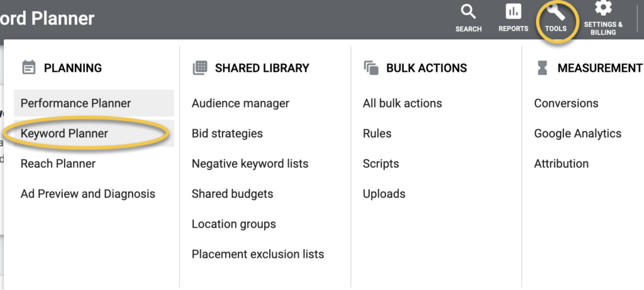Viewport: 644px width, 290px height.
Task: Select Shared budgets
Action: (x=232, y=194)
